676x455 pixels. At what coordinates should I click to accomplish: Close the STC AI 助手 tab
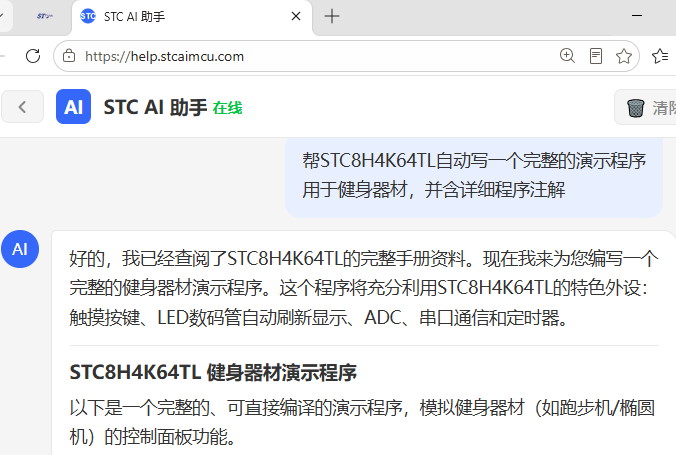click(296, 16)
